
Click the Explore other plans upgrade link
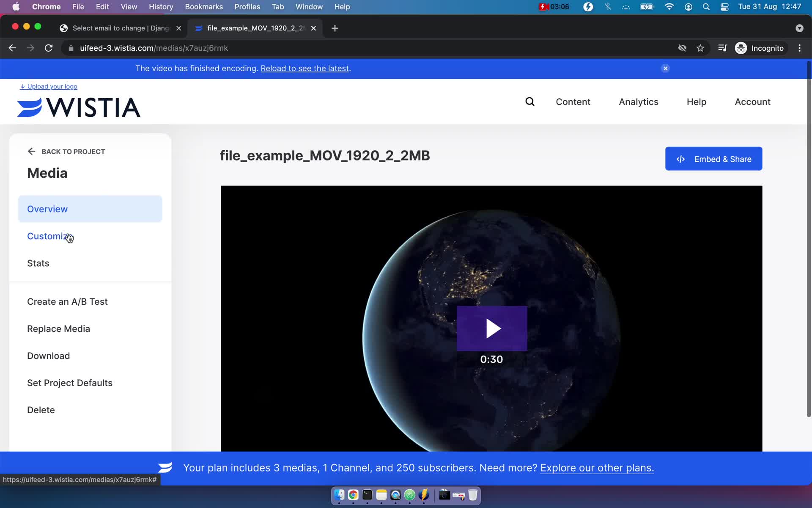click(x=596, y=468)
